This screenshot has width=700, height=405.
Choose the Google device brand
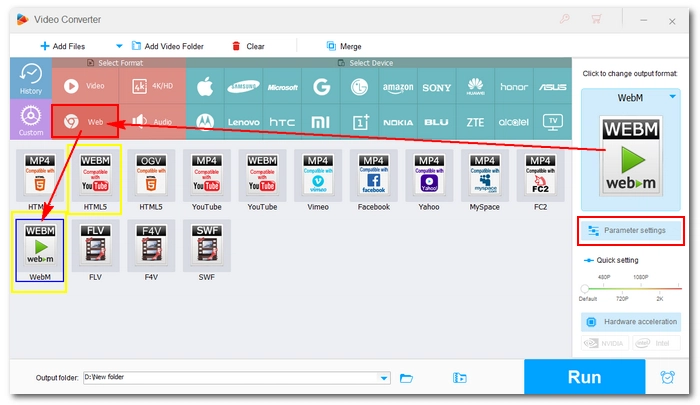(x=321, y=87)
